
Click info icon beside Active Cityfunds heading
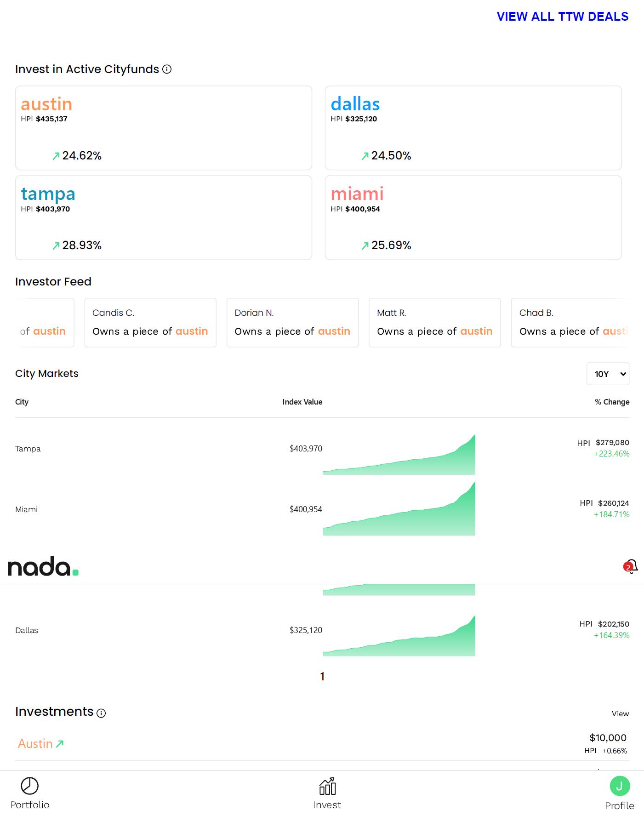tap(167, 69)
